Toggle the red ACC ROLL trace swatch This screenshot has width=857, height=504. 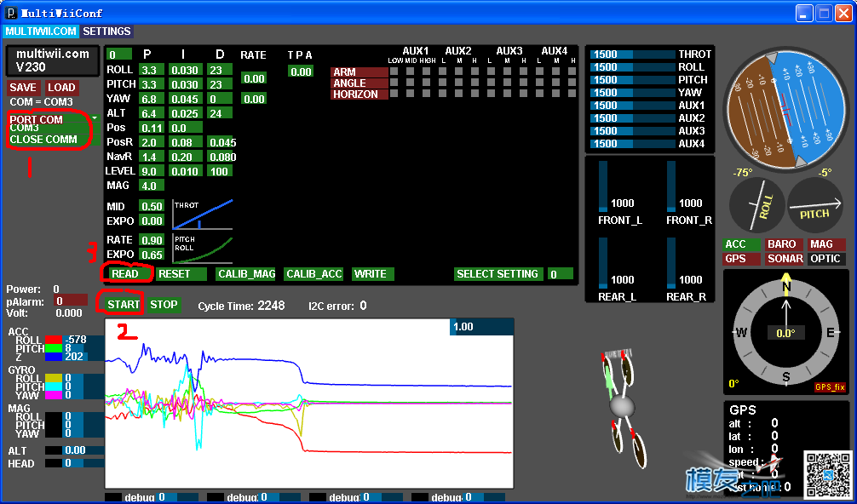pos(54,341)
